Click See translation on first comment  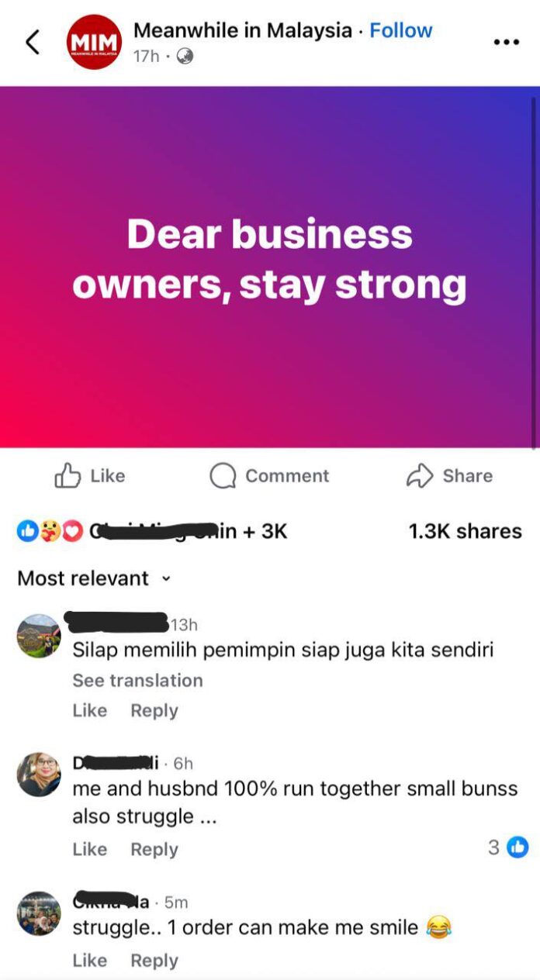[137, 680]
